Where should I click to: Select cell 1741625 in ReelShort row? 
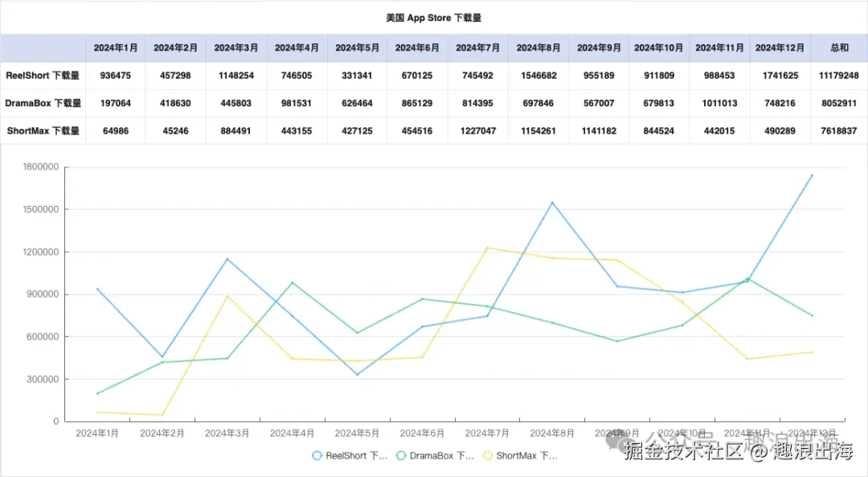tap(780, 76)
